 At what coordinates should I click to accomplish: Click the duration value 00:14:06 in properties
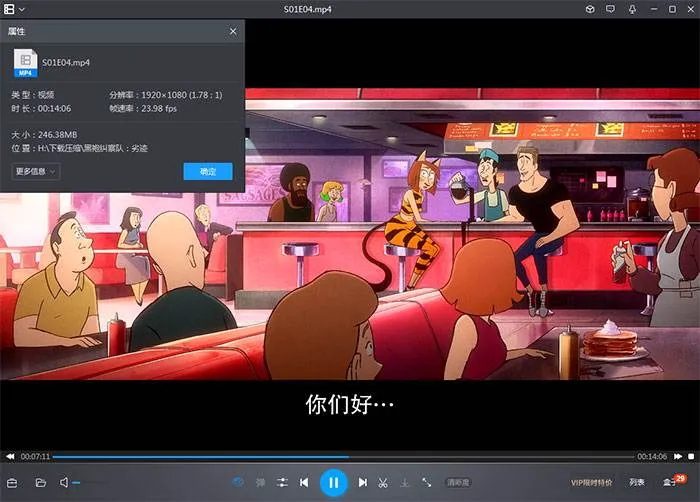pyautogui.click(x=54, y=109)
